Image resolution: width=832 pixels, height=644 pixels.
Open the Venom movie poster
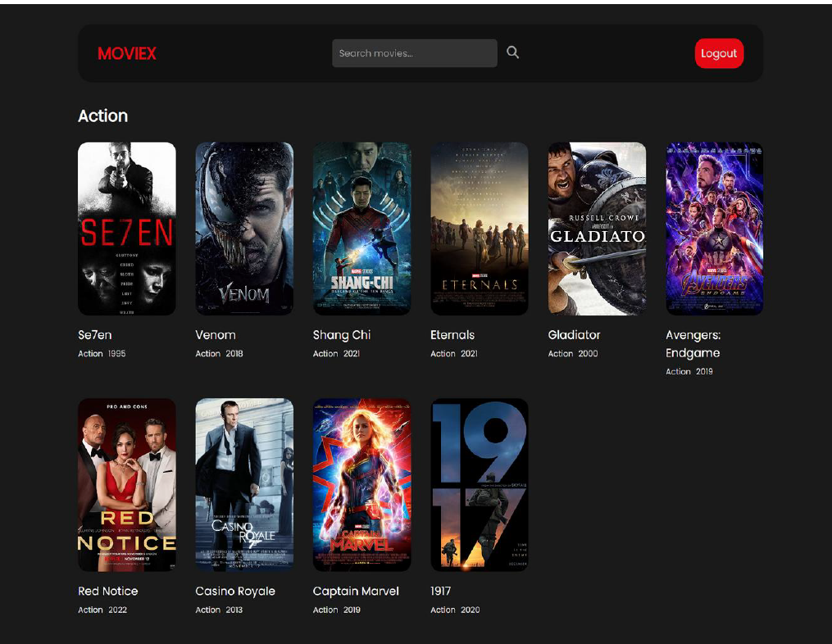[244, 229]
